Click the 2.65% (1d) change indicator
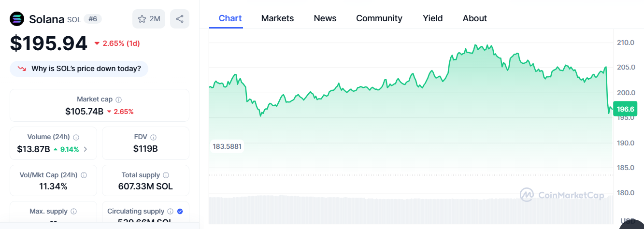Image resolution: width=644 pixels, height=229 pixels. 117,43
